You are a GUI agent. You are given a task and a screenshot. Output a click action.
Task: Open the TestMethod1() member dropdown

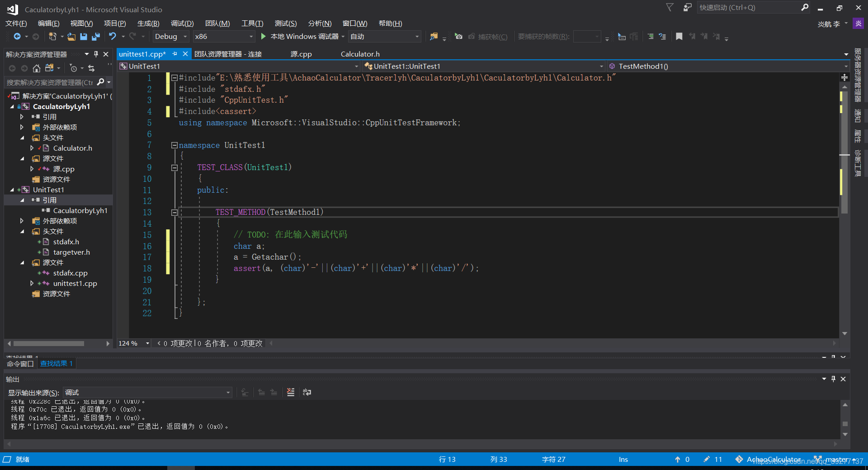click(x=728, y=66)
